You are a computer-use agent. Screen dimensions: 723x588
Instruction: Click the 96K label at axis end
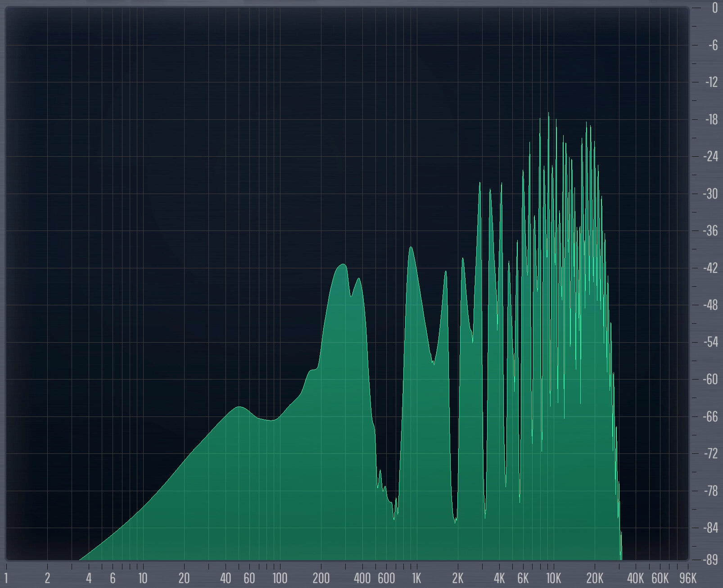(687, 578)
